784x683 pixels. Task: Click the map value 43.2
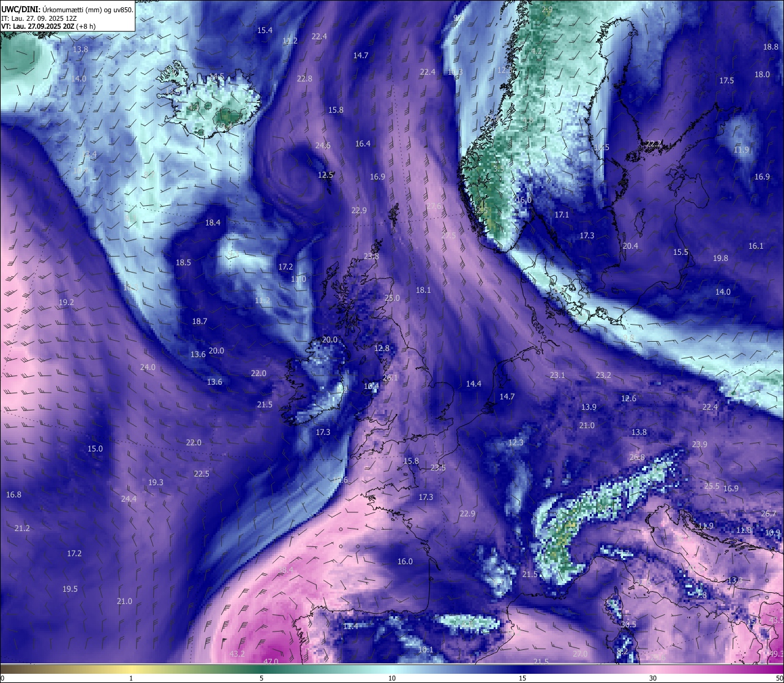coord(237,654)
